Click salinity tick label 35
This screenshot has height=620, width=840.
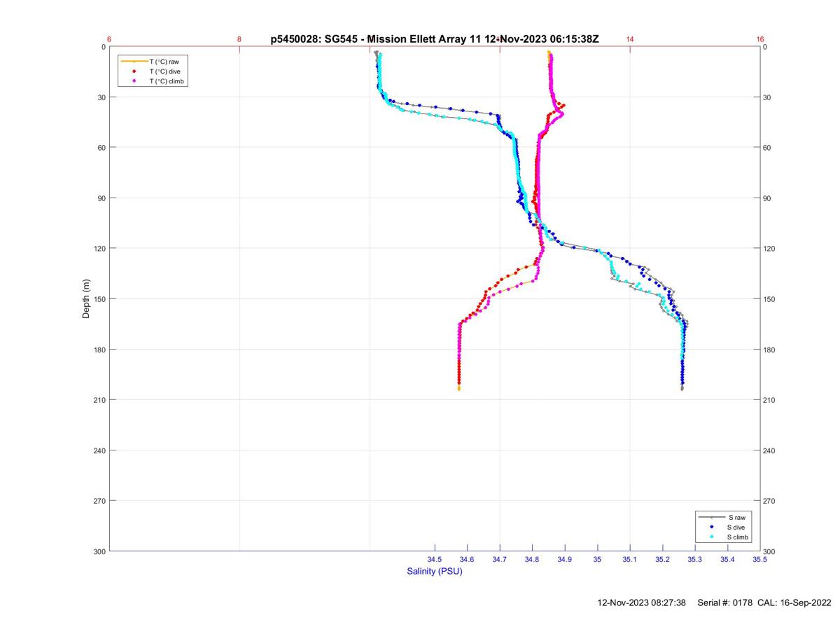(x=597, y=559)
